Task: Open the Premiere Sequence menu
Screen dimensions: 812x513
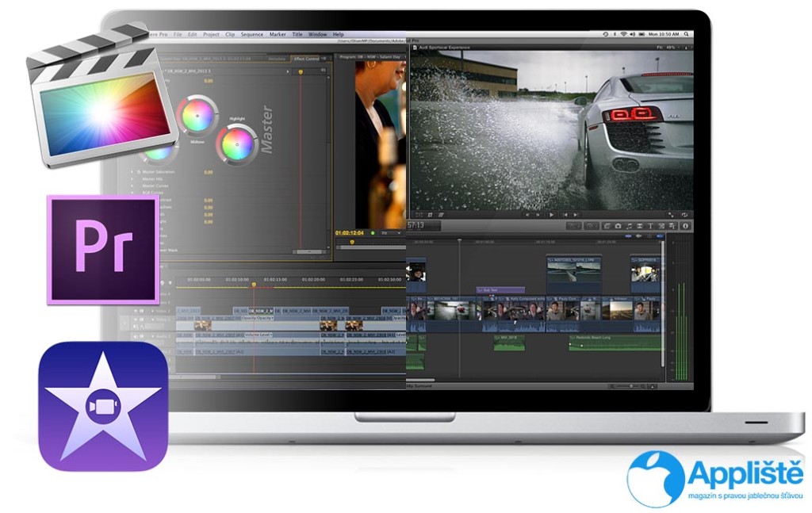Action: point(251,34)
